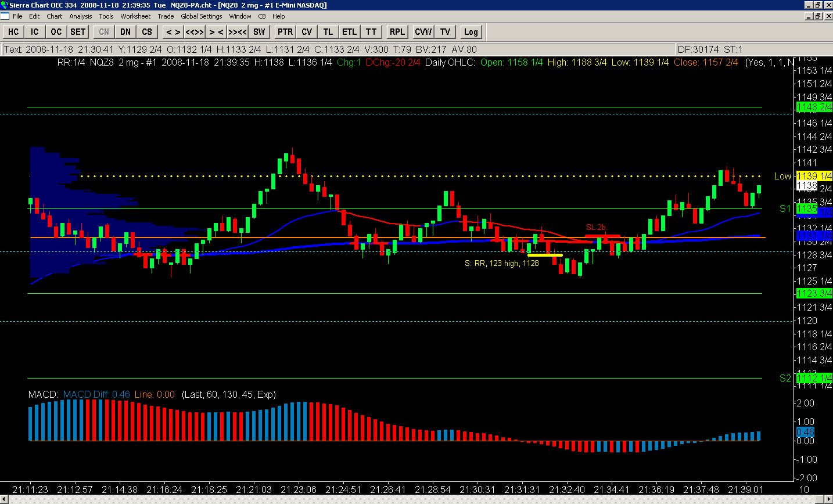Open the Chart menu
833x504 pixels.
click(55, 16)
